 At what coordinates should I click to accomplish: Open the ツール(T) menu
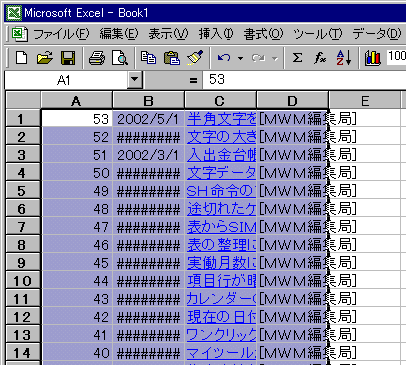click(318, 34)
